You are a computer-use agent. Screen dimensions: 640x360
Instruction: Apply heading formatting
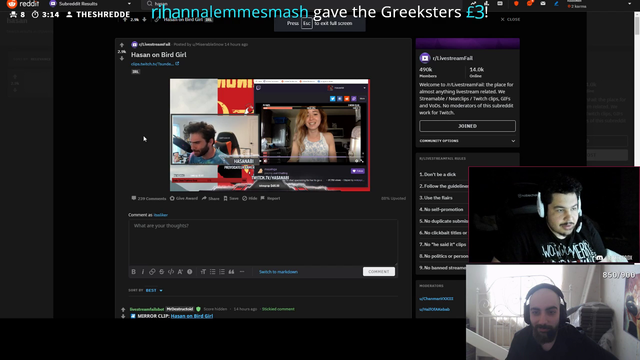(203, 272)
